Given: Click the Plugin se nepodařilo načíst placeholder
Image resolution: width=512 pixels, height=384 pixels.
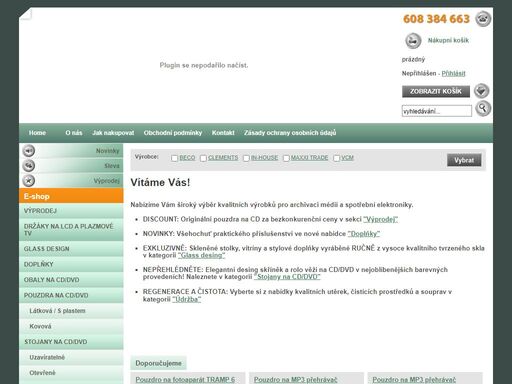Looking at the screenshot, I should [x=204, y=65].
